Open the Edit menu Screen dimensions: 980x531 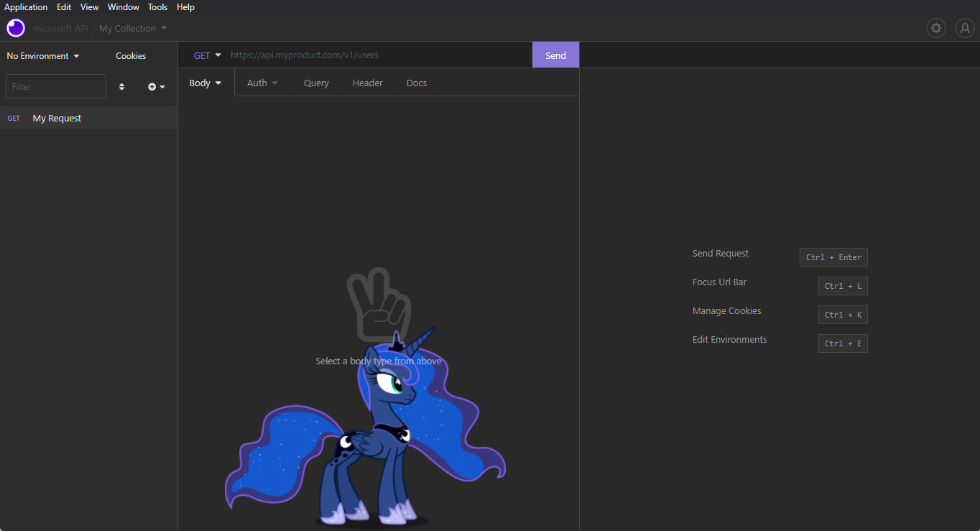[x=64, y=7]
